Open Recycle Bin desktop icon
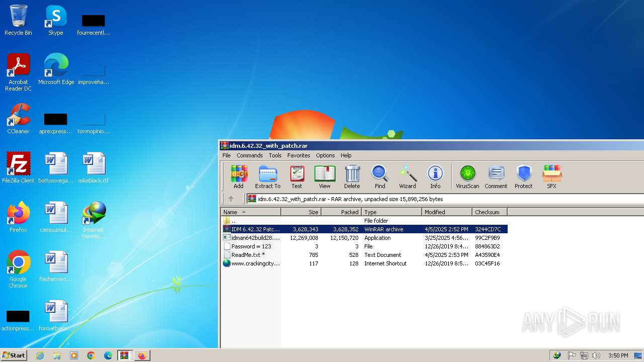 click(x=18, y=20)
